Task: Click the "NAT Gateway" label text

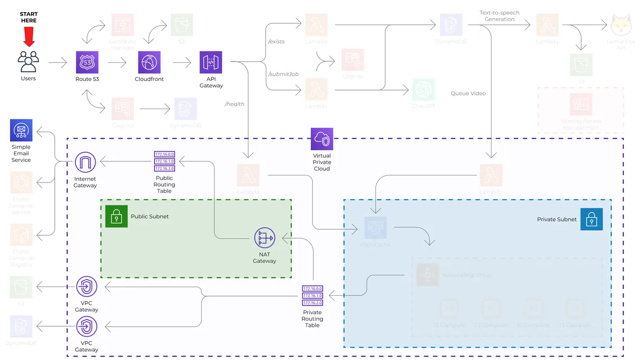Action: point(265,258)
